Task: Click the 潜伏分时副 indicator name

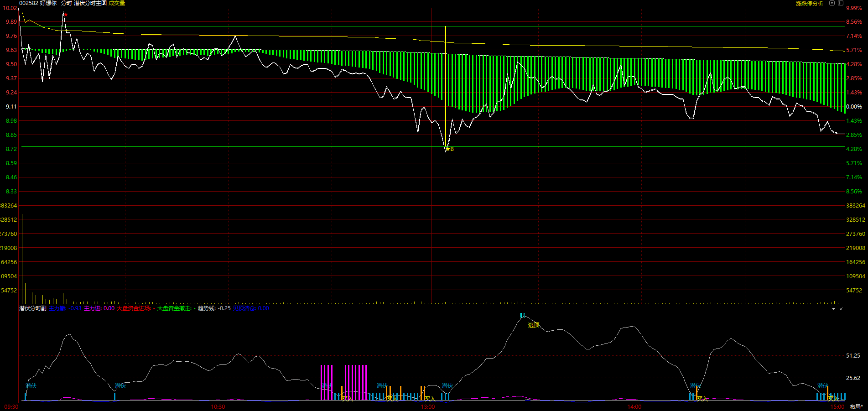Action: pyautogui.click(x=33, y=308)
